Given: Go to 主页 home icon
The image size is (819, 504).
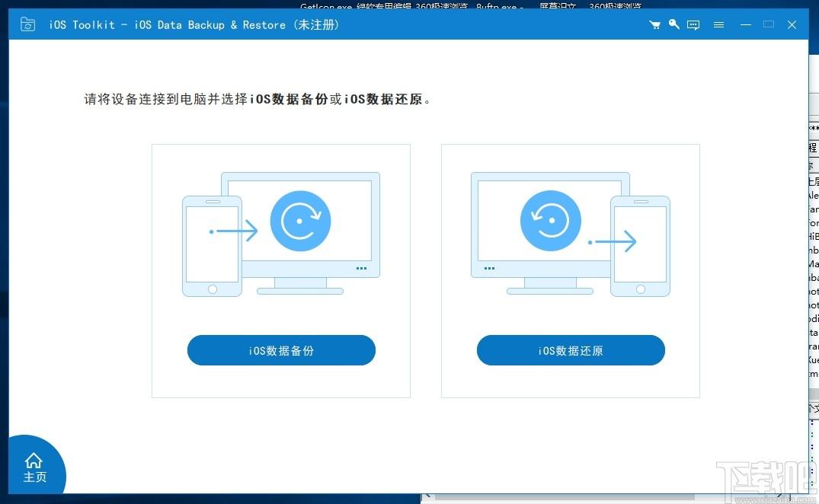Looking at the screenshot, I should click(x=34, y=467).
